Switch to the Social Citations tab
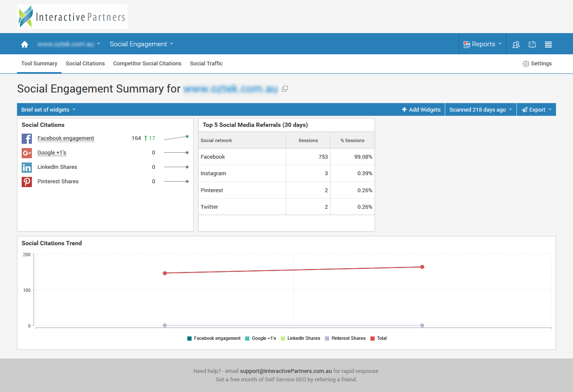The width and height of the screenshot is (573, 392). pos(85,64)
